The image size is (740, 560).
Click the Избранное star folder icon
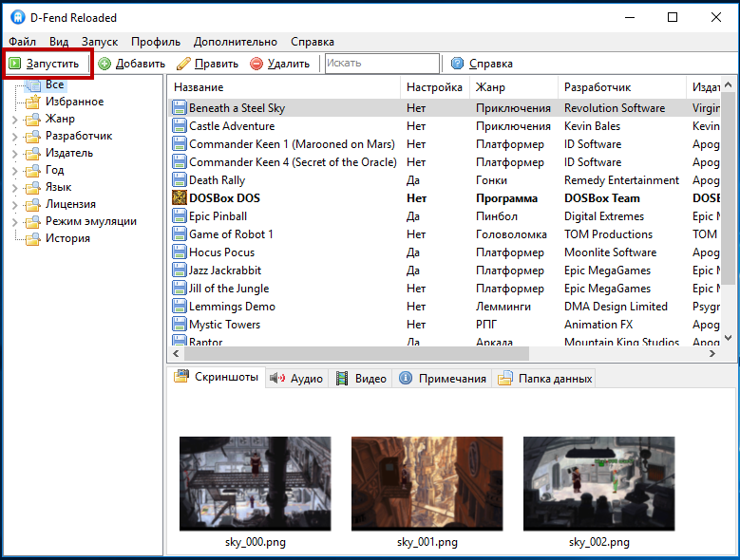pyautogui.click(x=32, y=102)
